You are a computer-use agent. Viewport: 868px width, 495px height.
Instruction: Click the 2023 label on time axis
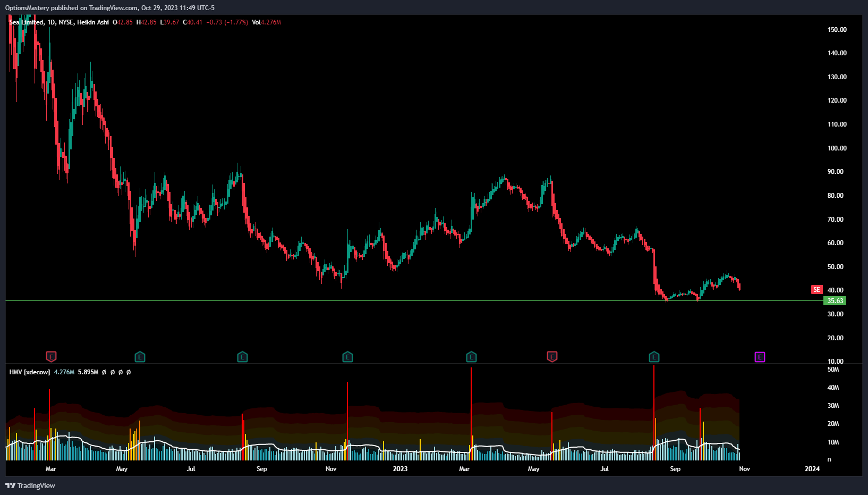pos(400,469)
